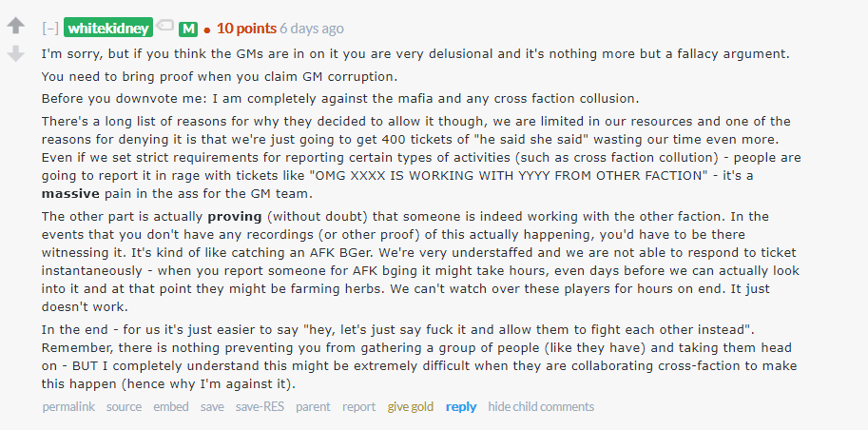868x430 pixels.
Task: Click the embed link
Action: 171,406
